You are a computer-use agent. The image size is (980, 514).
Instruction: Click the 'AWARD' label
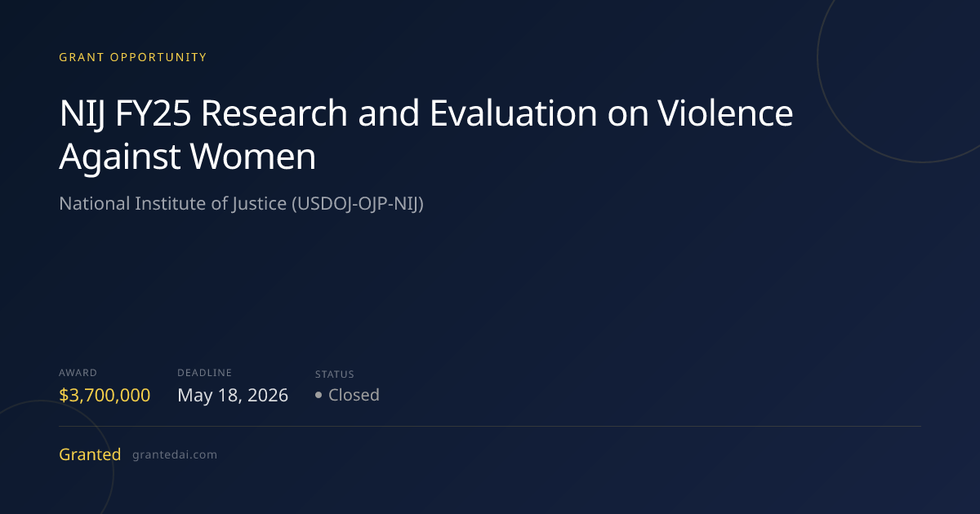click(78, 373)
